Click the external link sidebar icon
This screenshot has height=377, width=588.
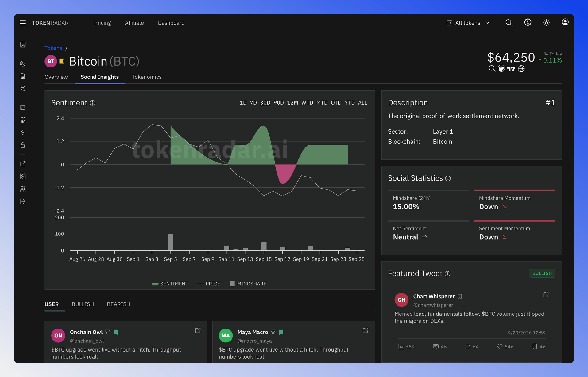tap(23, 164)
